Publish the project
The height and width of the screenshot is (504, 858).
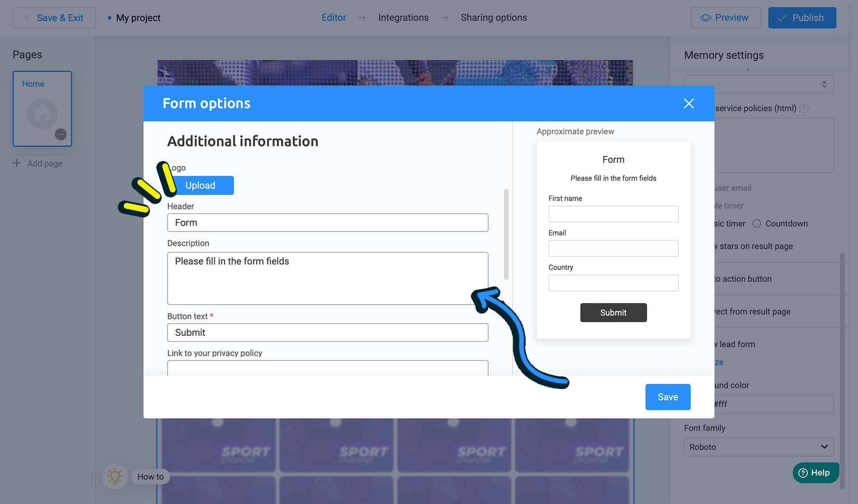click(802, 18)
